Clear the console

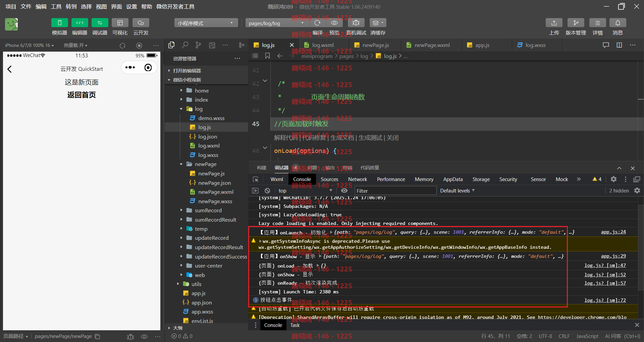pyautogui.click(x=267, y=191)
